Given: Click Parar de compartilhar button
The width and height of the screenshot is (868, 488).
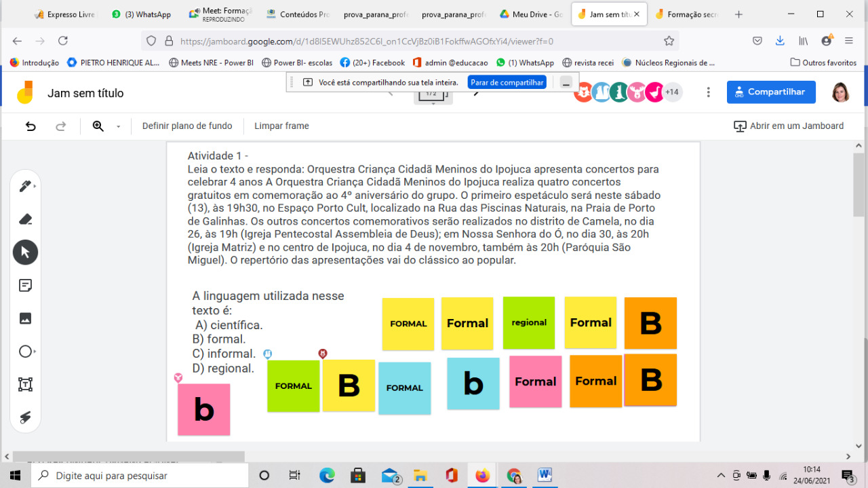Looking at the screenshot, I should [508, 82].
